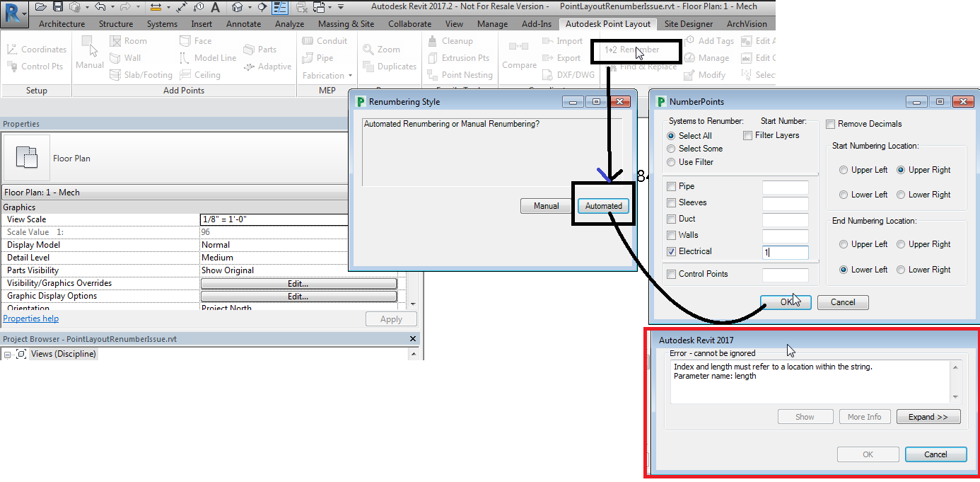Choose Upper Left start numbering location
This screenshot has height=482, width=980.
(844, 171)
